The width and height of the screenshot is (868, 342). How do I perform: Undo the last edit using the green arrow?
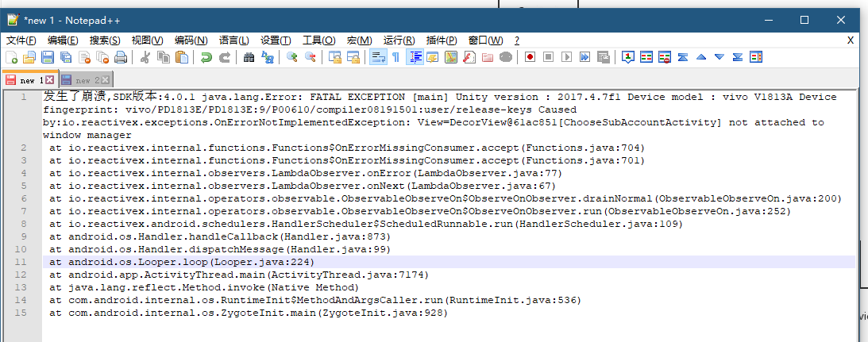point(206,57)
